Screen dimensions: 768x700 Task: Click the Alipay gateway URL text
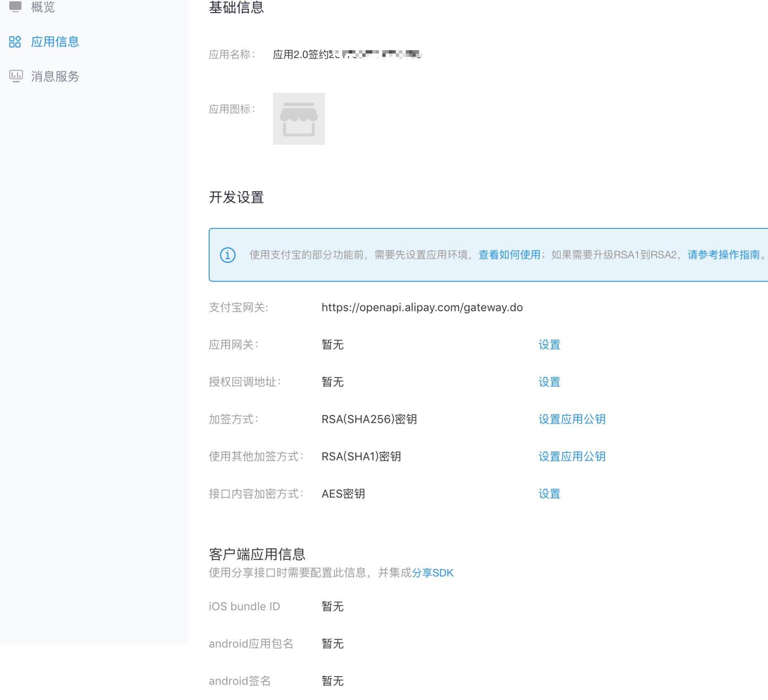click(x=422, y=307)
